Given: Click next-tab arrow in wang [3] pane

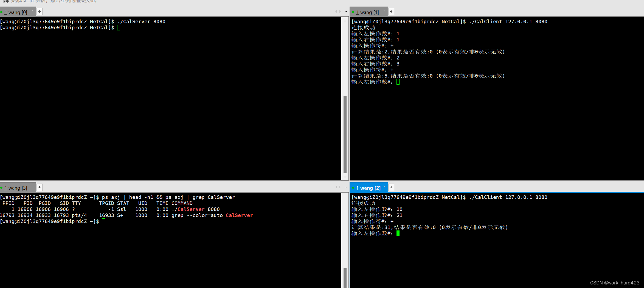Looking at the screenshot, I should [x=340, y=187].
